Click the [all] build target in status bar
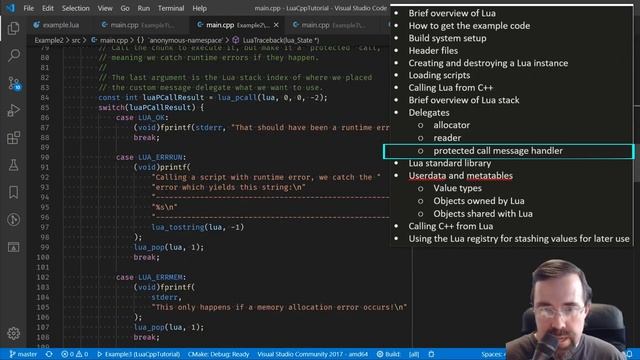640x360 pixels. click(414, 354)
